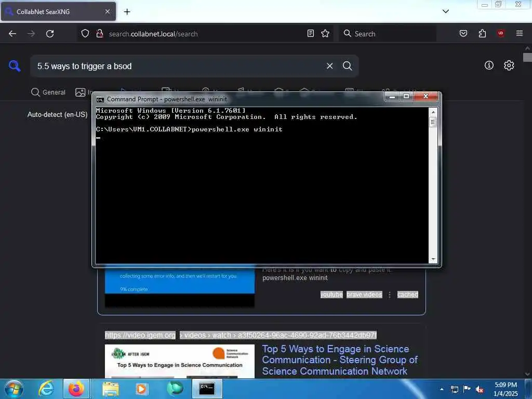Screen dimensions: 532x399
Task: Submit the SearXNG search
Action: 348,66
